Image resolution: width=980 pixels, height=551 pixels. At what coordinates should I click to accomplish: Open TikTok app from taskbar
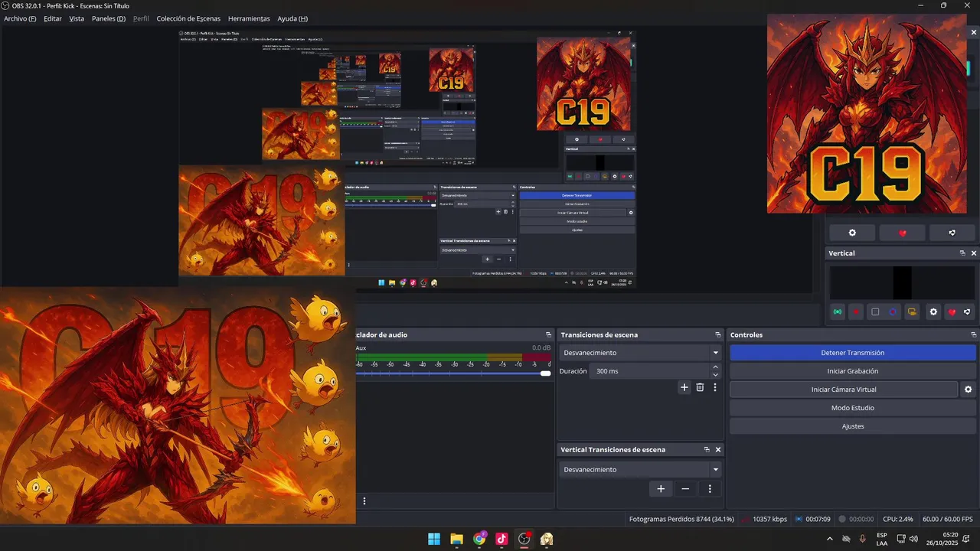501,539
